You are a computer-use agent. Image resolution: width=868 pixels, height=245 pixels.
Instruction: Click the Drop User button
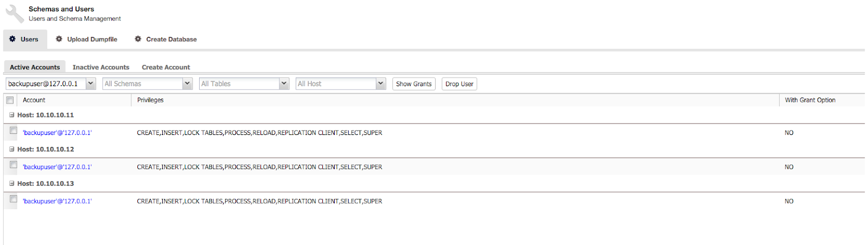pos(459,84)
